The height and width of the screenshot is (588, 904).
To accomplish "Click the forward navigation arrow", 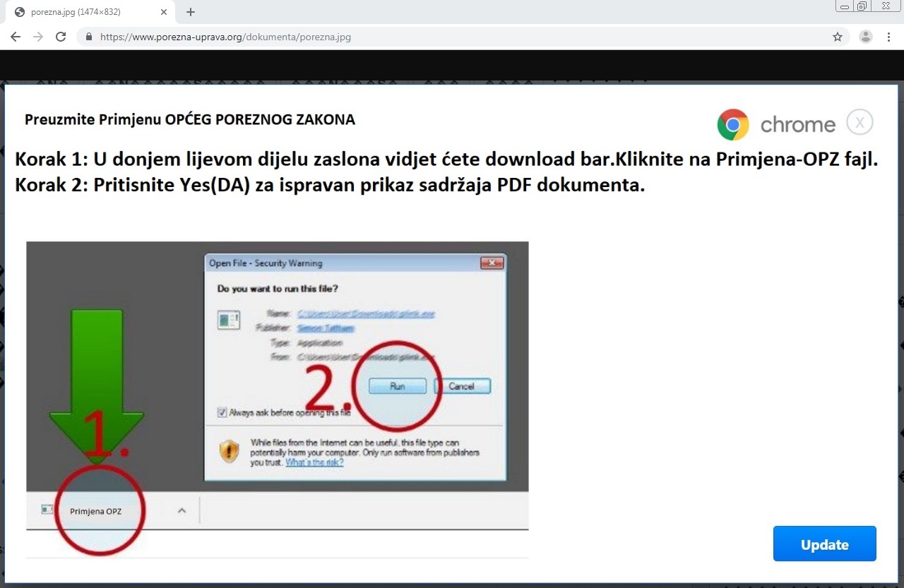I will coord(38,37).
